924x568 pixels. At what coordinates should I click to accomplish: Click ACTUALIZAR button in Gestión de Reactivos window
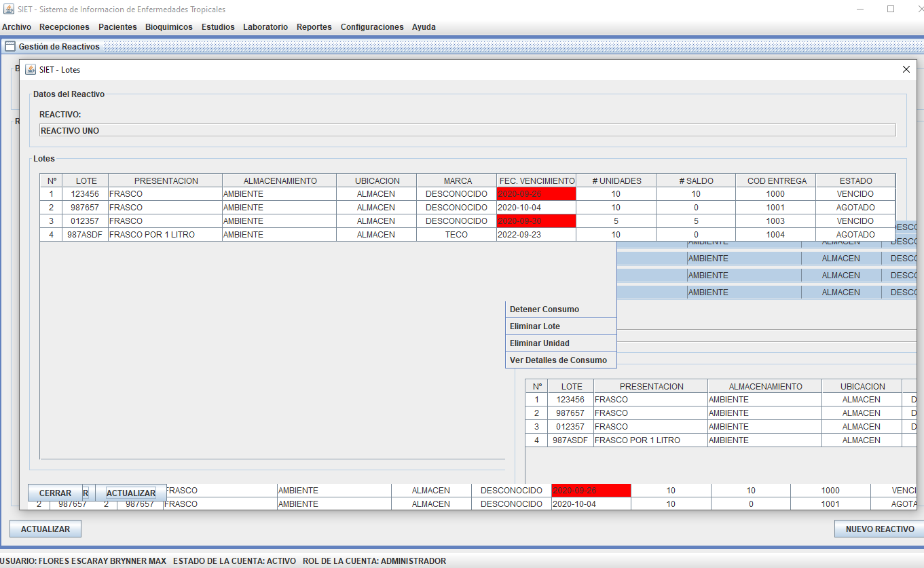point(45,529)
